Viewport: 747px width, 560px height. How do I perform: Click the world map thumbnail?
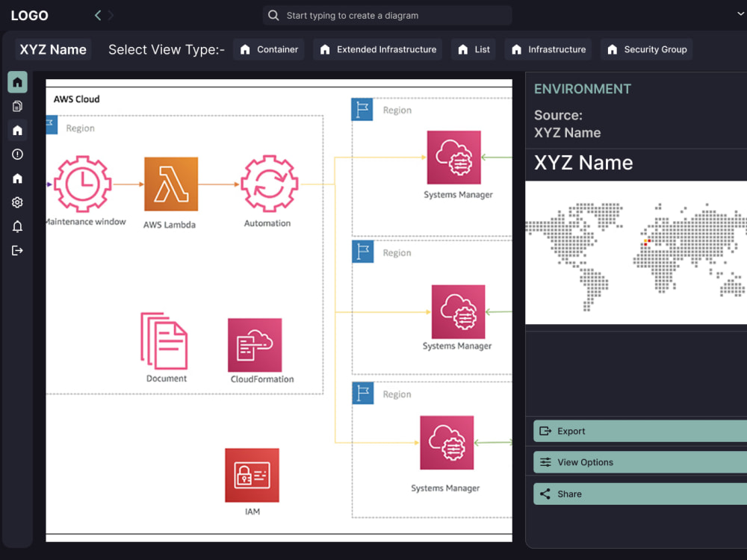point(636,253)
